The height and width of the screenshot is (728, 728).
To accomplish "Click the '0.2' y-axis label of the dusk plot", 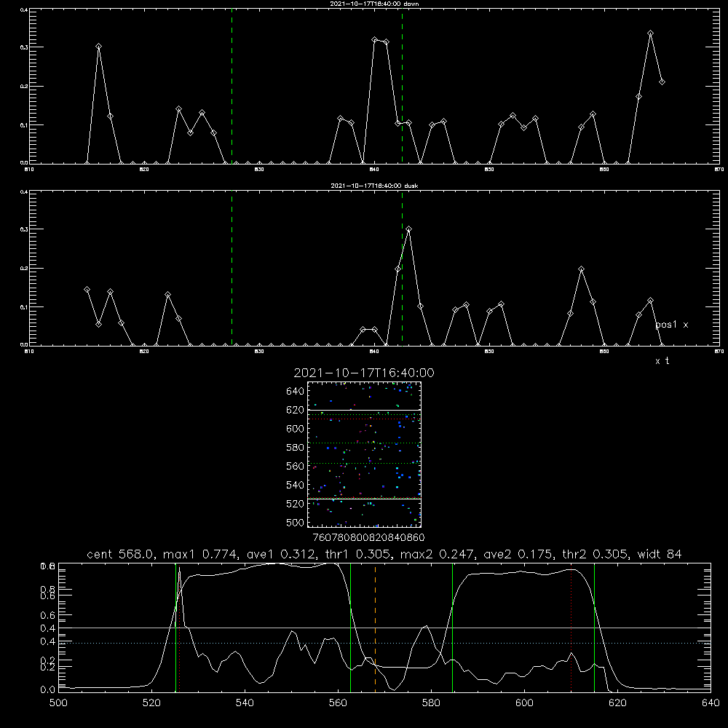I will (24, 269).
